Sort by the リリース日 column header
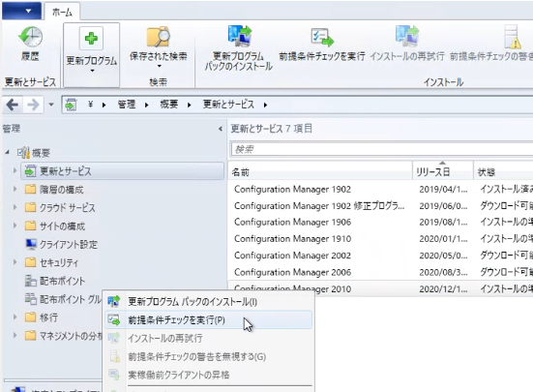 pos(443,172)
